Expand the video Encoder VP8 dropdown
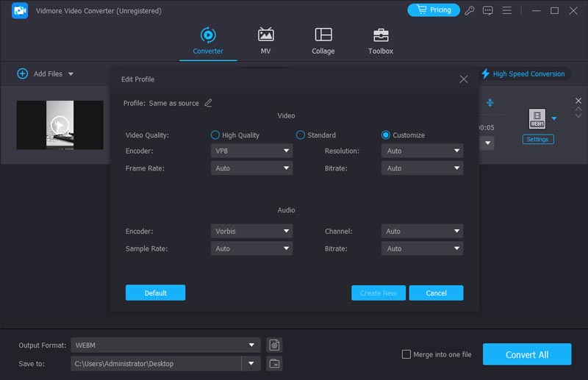The width and height of the screenshot is (588, 380). click(x=251, y=151)
